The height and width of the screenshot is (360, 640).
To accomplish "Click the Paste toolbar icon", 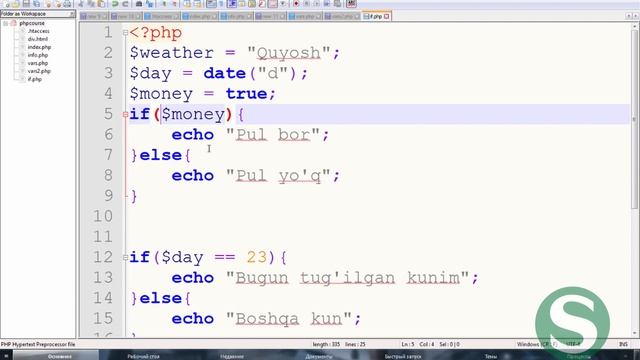I will (x=101, y=4).
